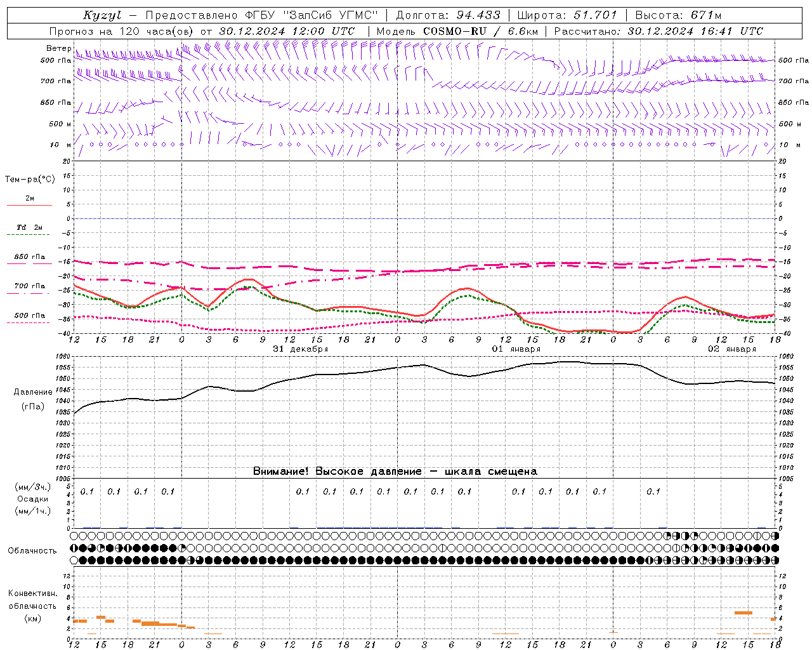Click the "31 декабря" date label
The width and height of the screenshot is (812, 650).
pos(300,349)
